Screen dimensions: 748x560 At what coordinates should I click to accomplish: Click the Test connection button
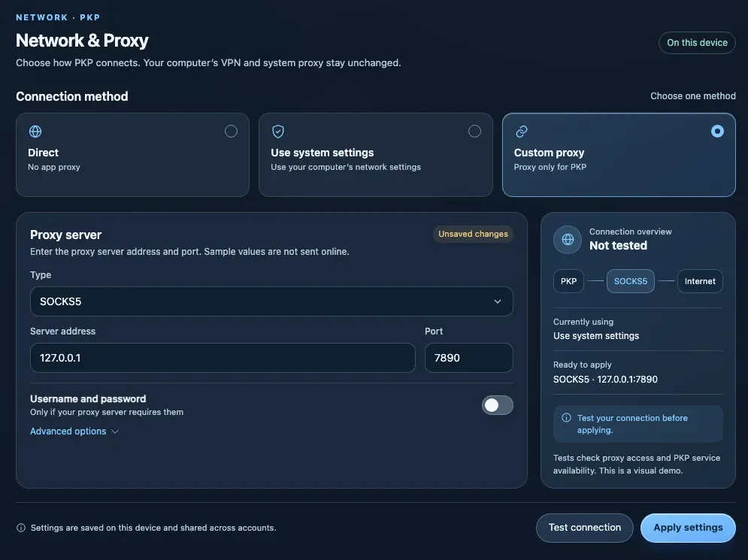click(584, 528)
